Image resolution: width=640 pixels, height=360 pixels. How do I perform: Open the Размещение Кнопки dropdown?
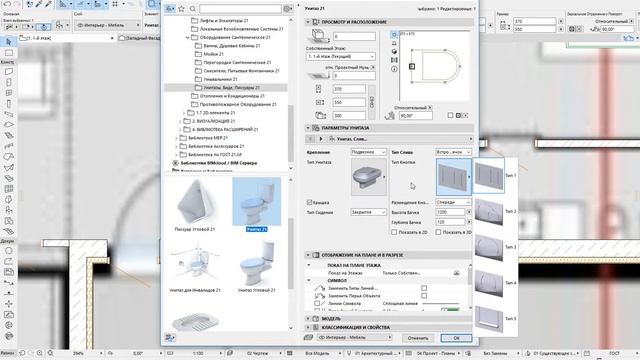(453, 202)
